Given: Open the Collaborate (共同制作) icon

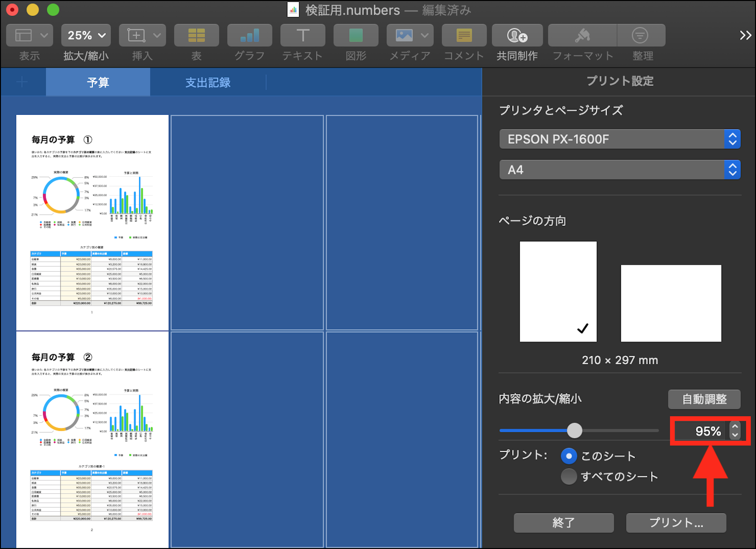Looking at the screenshot, I should tap(517, 35).
